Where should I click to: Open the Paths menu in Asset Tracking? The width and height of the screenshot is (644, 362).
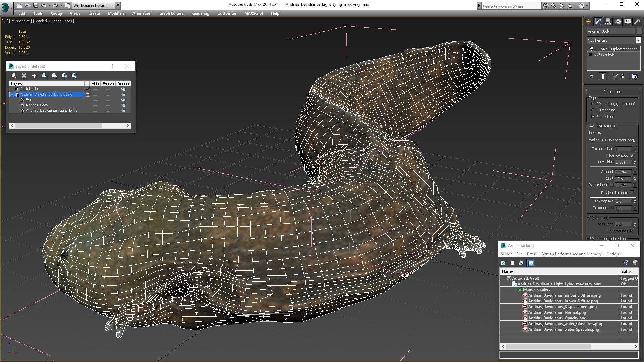[x=532, y=254]
